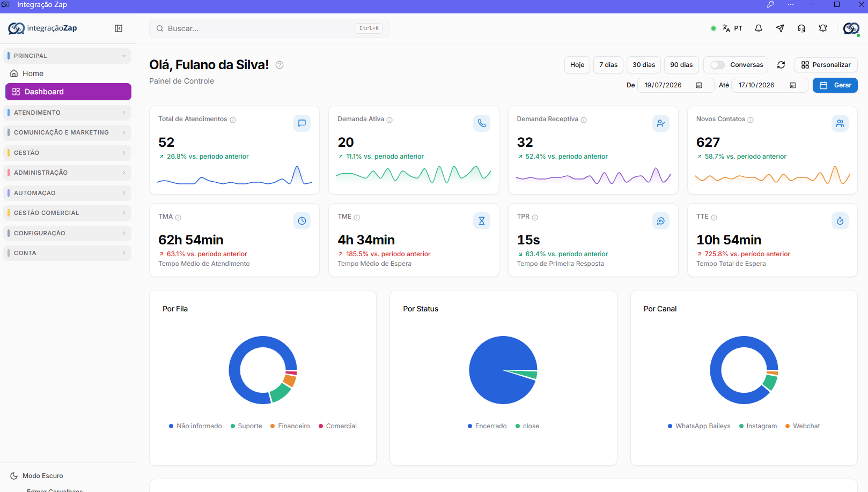
Task: Expand the AUTOMAÇÃO section
Action: (x=68, y=193)
